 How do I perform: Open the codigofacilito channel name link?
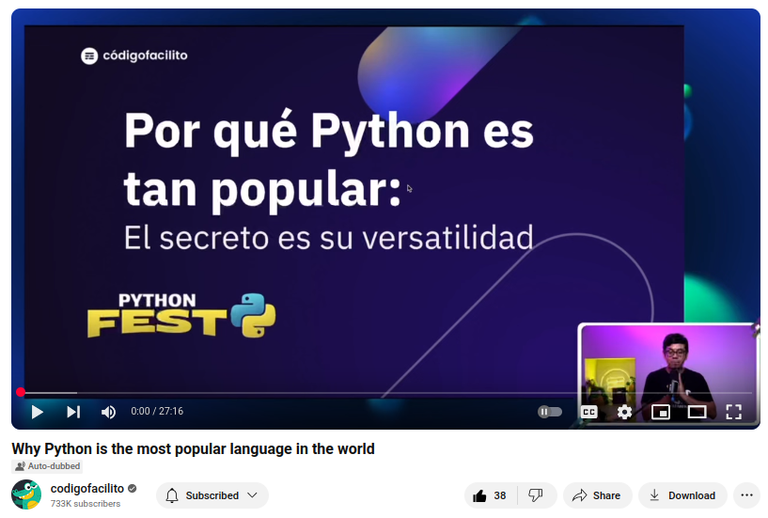pyautogui.click(x=87, y=488)
